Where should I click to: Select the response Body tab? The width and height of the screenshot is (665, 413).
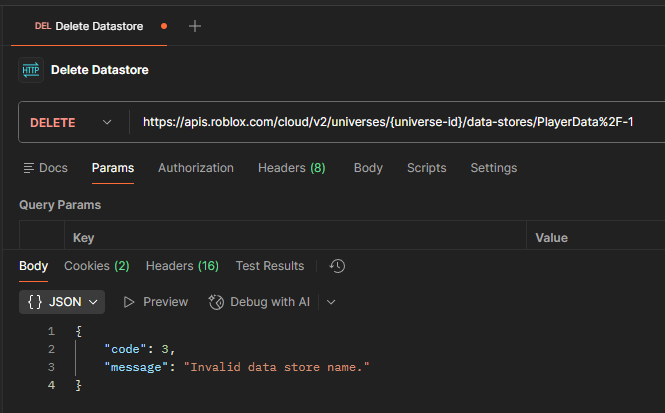(x=34, y=266)
